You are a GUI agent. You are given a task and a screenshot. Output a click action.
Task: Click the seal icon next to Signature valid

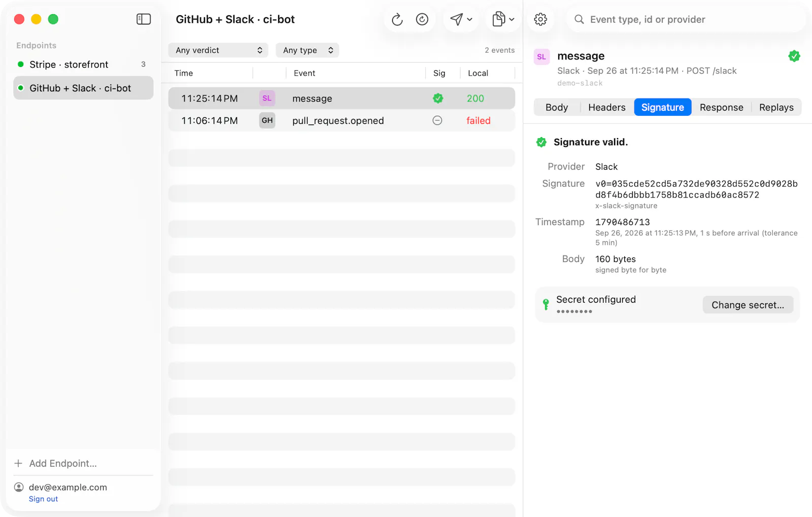542,142
